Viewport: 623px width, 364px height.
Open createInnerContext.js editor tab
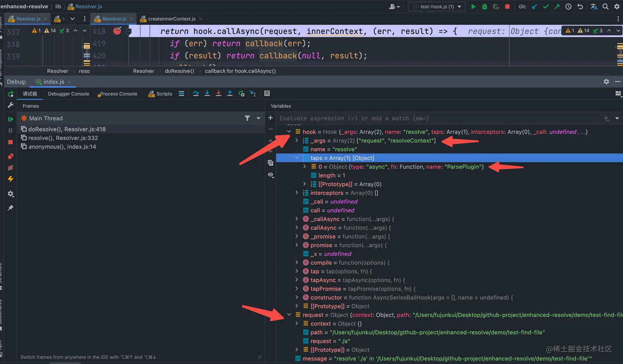pyautogui.click(x=171, y=19)
